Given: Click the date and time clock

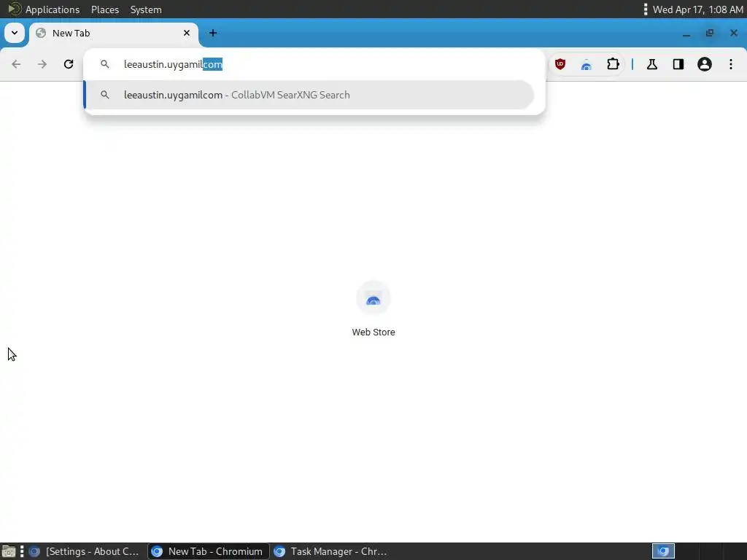Looking at the screenshot, I should 697,9.
